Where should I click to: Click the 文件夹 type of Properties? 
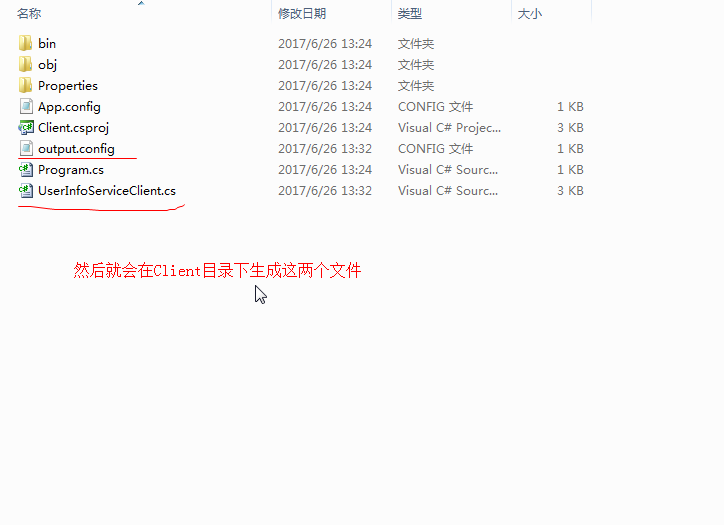(x=416, y=85)
